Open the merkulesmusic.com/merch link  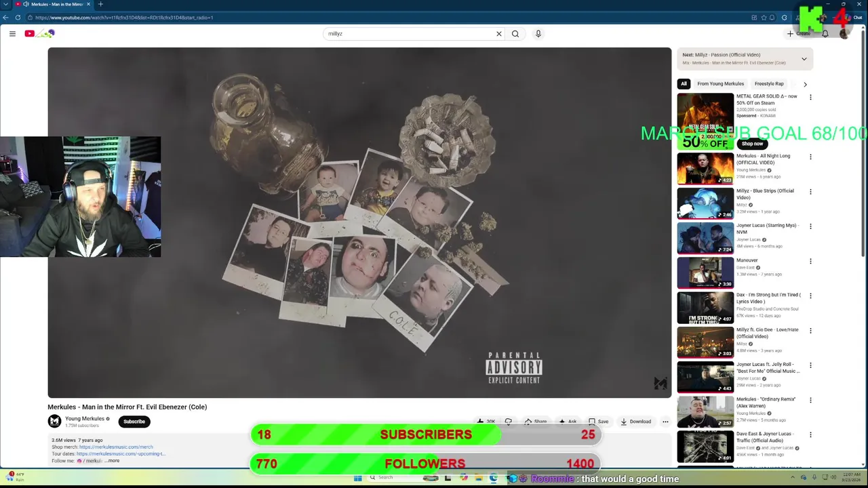[x=116, y=447]
